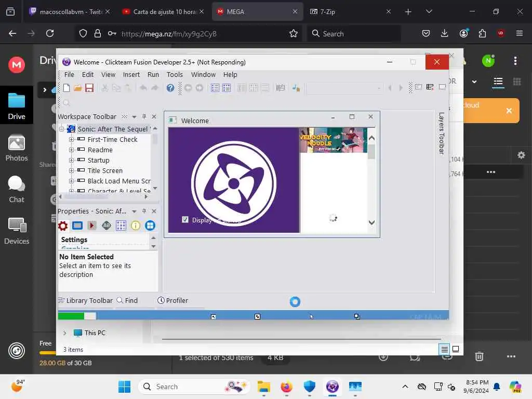
Task: Switch MEGA to grid view
Action: point(517,82)
